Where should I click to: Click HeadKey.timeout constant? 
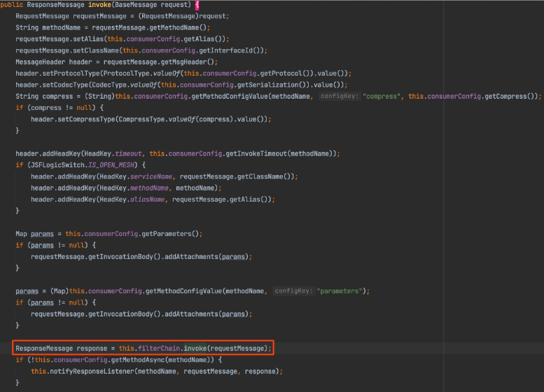113,153
